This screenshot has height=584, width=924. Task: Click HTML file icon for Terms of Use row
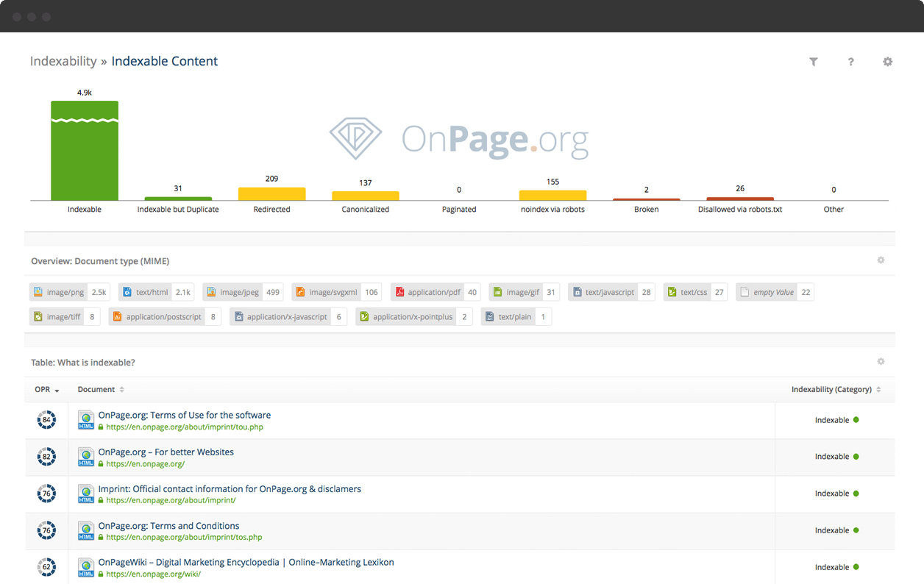click(86, 421)
